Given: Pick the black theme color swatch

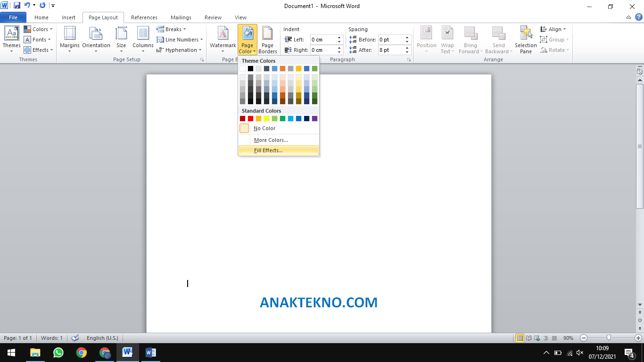Looking at the screenshot, I should click(x=251, y=69).
